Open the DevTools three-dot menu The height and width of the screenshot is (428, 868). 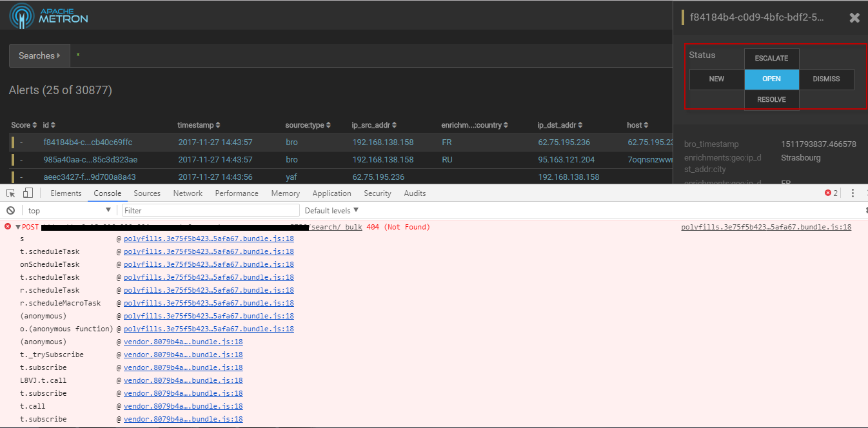pos(853,193)
